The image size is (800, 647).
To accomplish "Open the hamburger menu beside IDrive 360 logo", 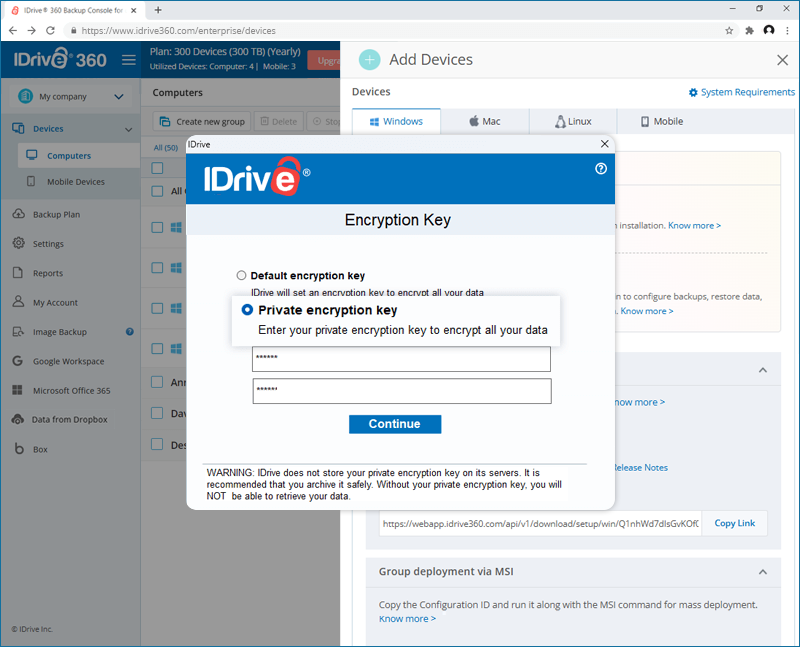I will point(129,60).
